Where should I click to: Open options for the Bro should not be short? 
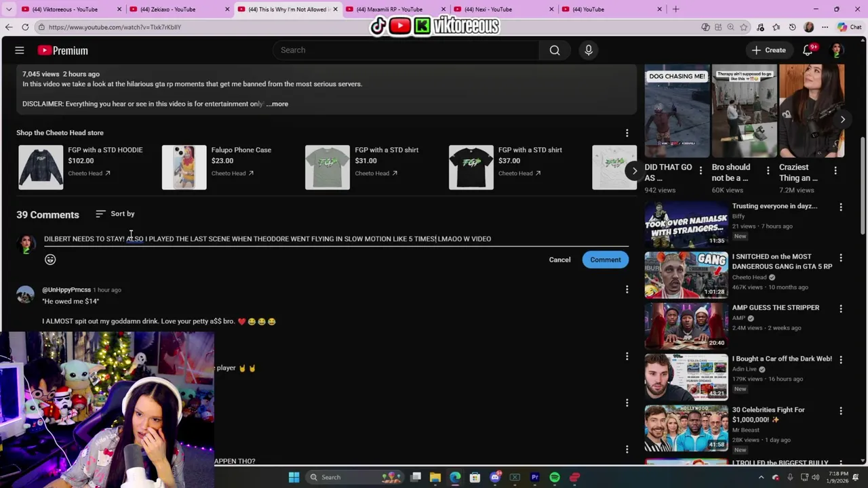(768, 171)
